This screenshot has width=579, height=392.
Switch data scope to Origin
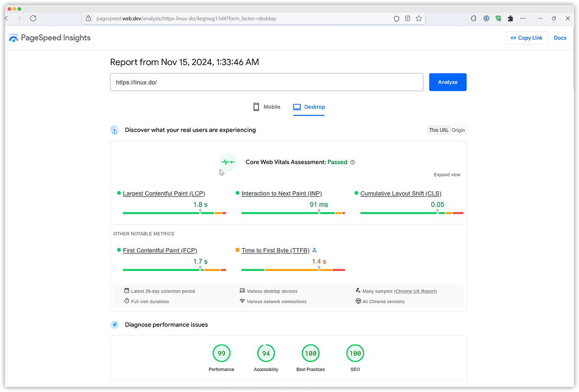click(458, 130)
